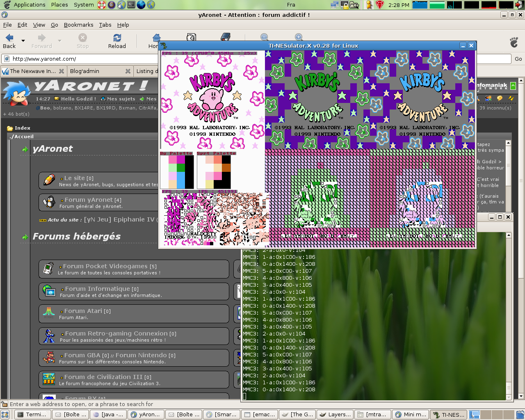Screen dimensions: 525x420
Task: Open Forum Retro-gaming Connexion link
Action: (x=116, y=333)
